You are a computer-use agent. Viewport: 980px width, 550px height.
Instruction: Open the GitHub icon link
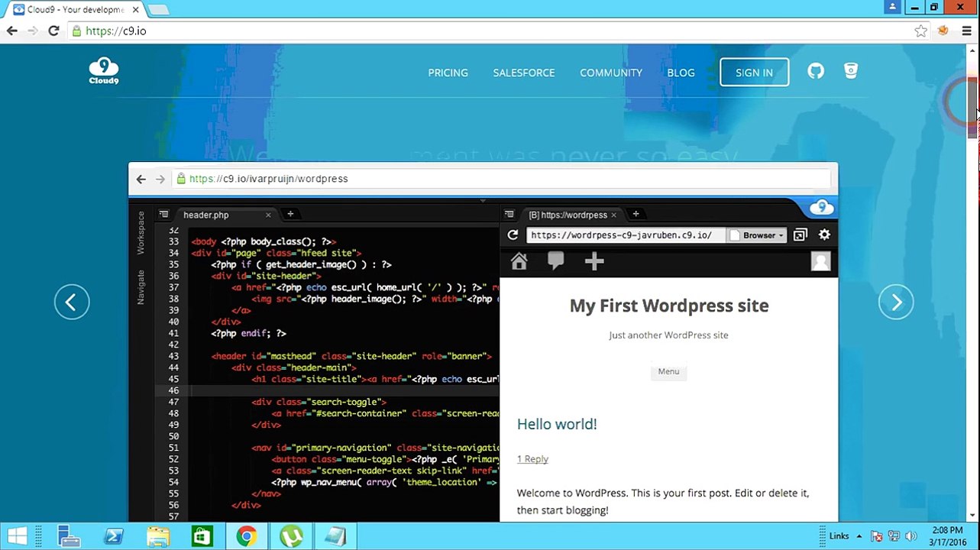(x=816, y=72)
